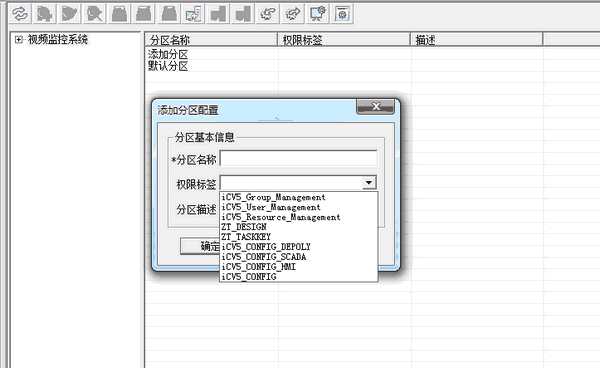Click the 分区名称 column header
Image resolution: width=600 pixels, height=368 pixels.
click(x=211, y=40)
